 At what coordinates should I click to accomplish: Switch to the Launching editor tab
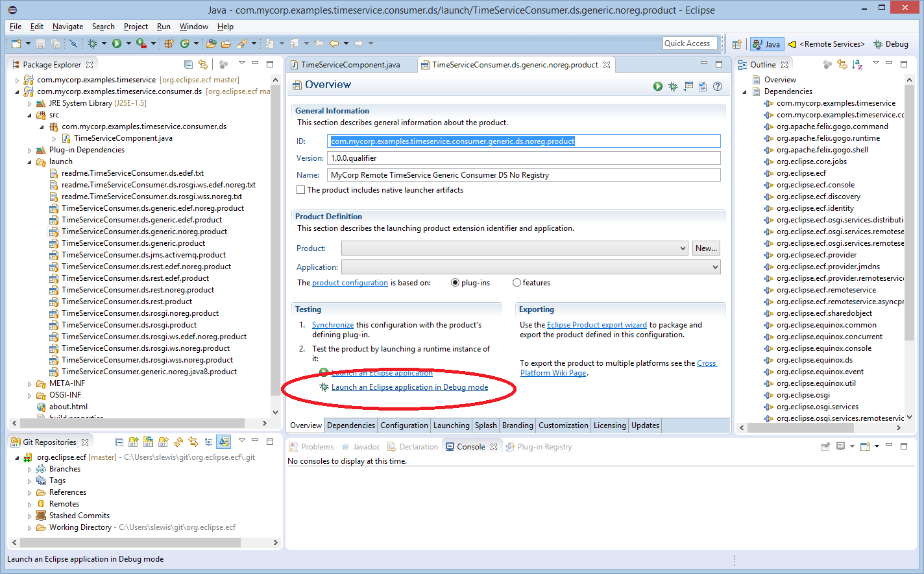click(x=451, y=425)
